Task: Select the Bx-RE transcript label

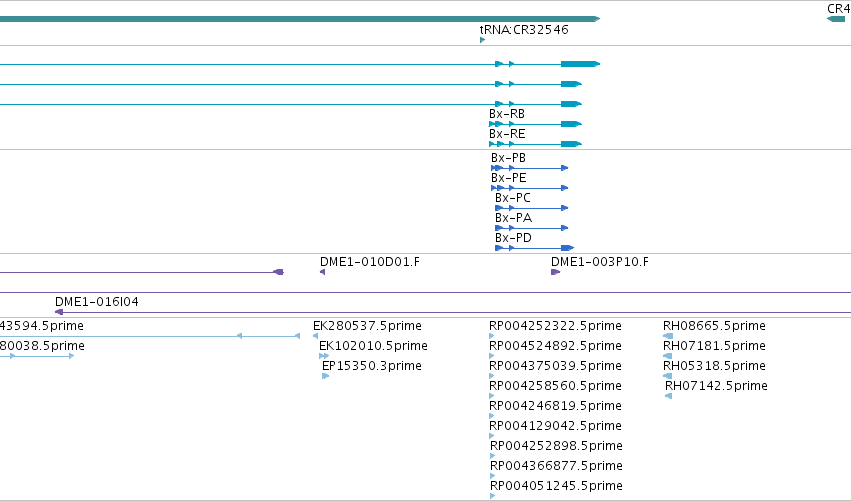Action: (507, 134)
